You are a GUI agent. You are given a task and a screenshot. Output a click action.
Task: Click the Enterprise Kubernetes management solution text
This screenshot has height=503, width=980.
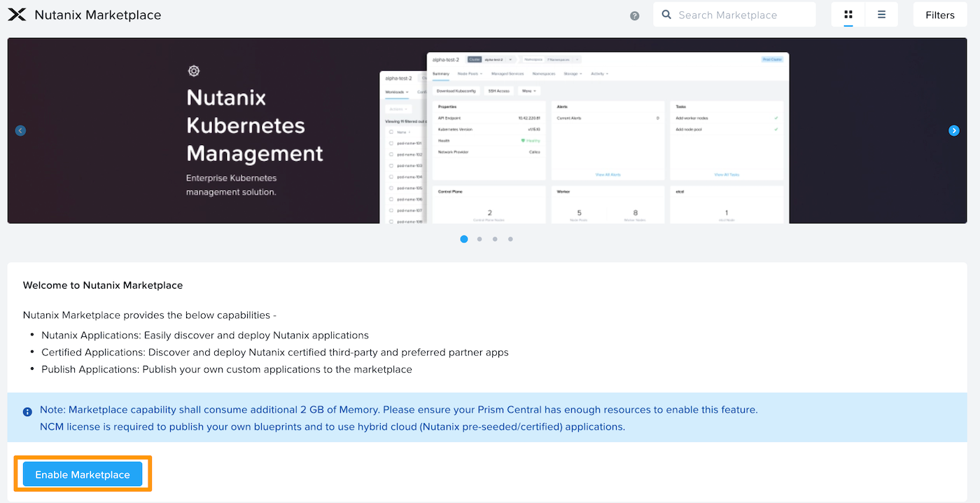coord(231,185)
